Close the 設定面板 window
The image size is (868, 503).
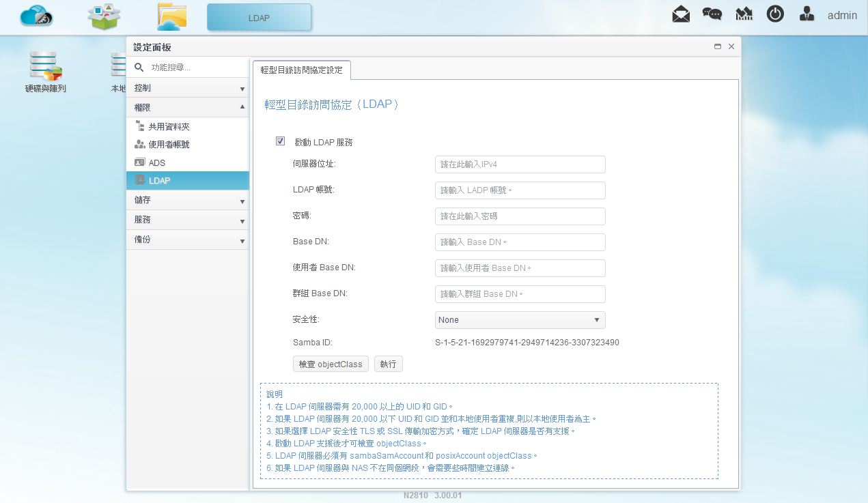(x=731, y=46)
